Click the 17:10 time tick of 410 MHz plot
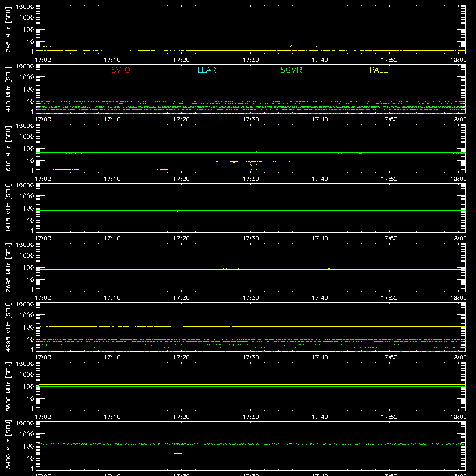The width and height of the screenshot is (476, 476). click(112, 120)
